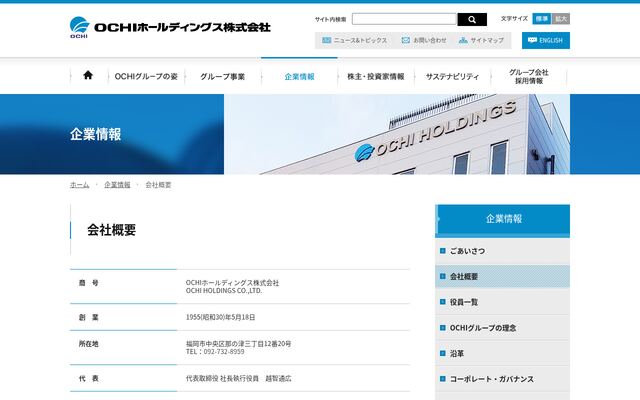Click 企業情報 breadcrumb link
This screenshot has width=640, height=400.
point(117,184)
